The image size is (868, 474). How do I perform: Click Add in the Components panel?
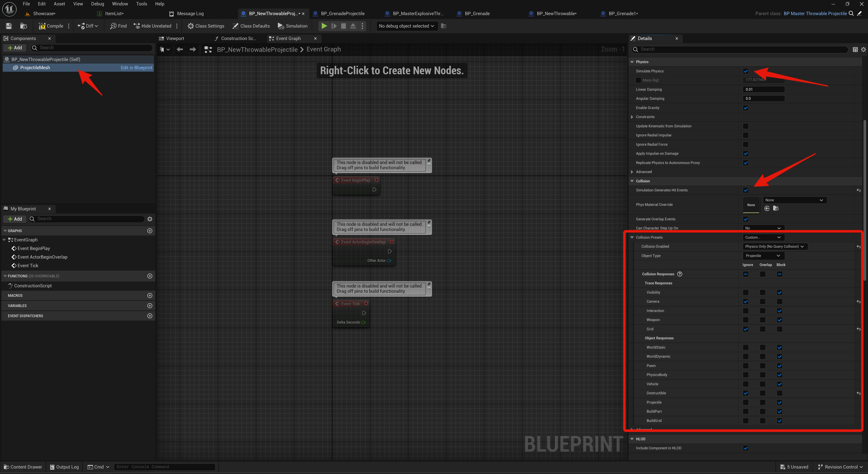(x=15, y=48)
